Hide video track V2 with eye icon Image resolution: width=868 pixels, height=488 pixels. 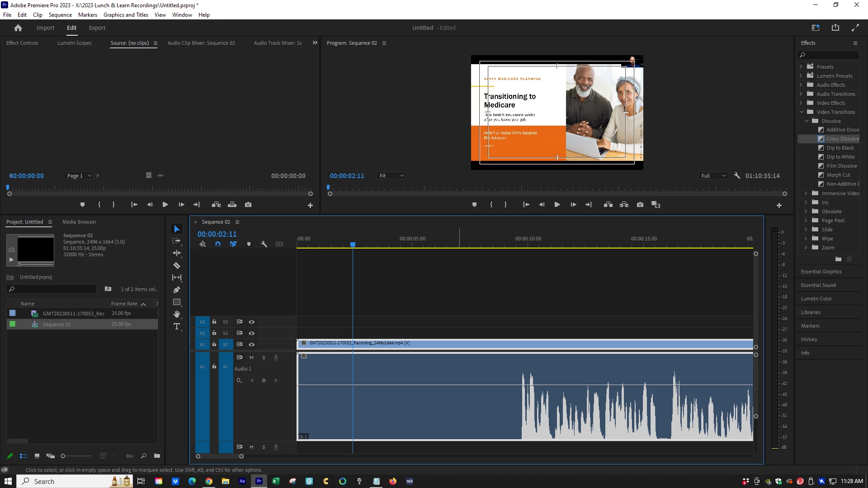coord(252,333)
